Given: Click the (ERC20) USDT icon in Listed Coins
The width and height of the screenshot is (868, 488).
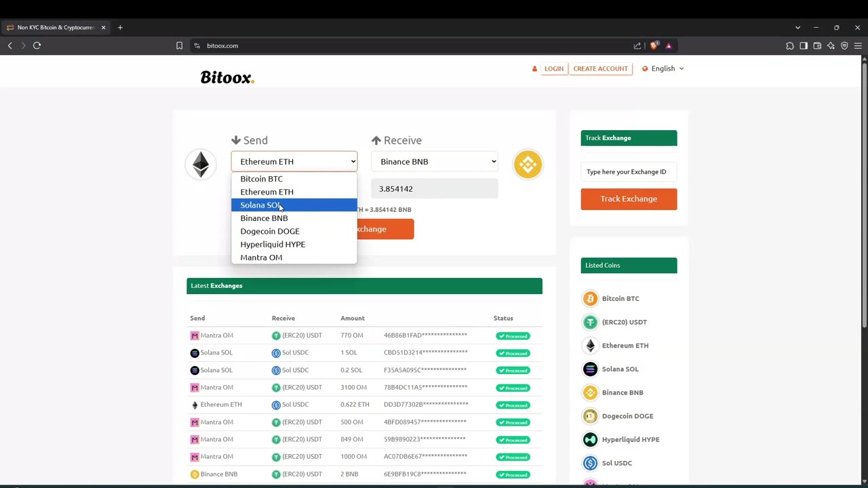Looking at the screenshot, I should point(590,322).
